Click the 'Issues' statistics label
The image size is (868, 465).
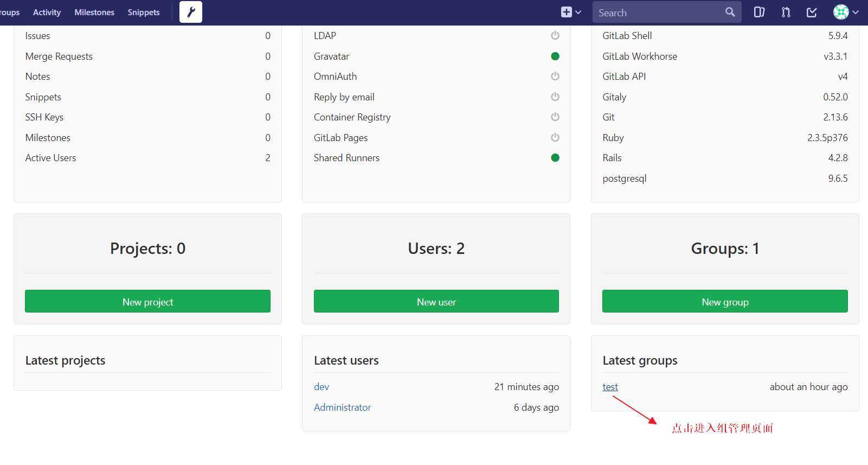click(37, 36)
